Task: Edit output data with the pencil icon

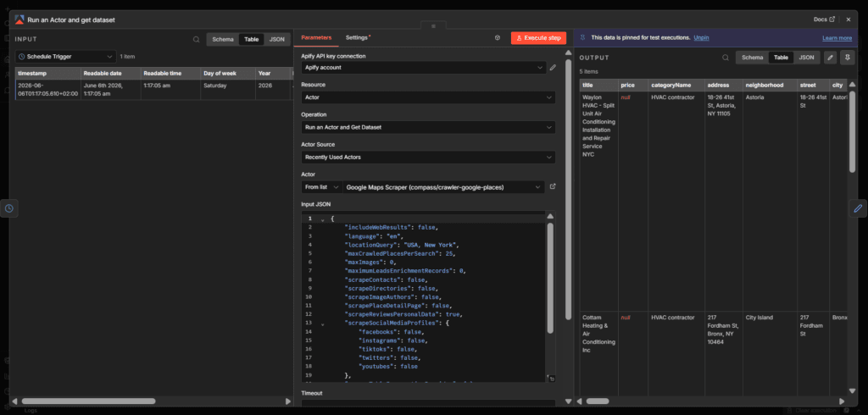Action: pyautogui.click(x=831, y=58)
